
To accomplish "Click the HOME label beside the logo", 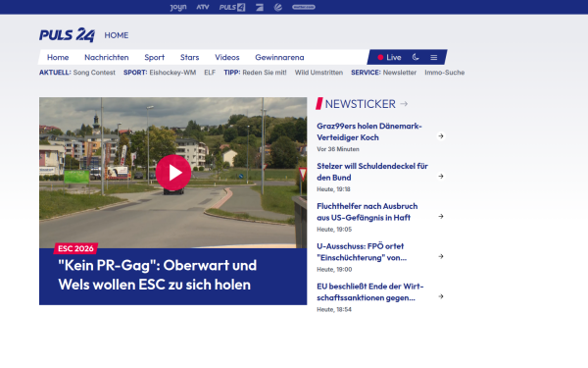I will pyautogui.click(x=117, y=35).
